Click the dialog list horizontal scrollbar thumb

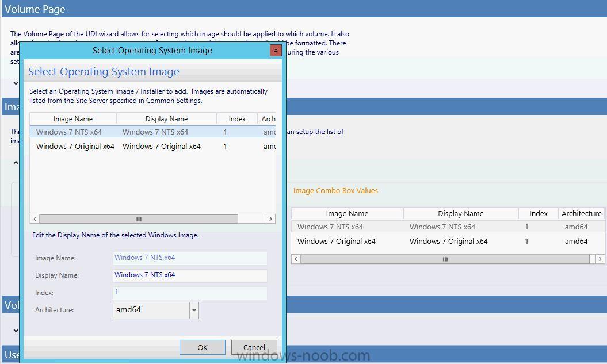139,219
